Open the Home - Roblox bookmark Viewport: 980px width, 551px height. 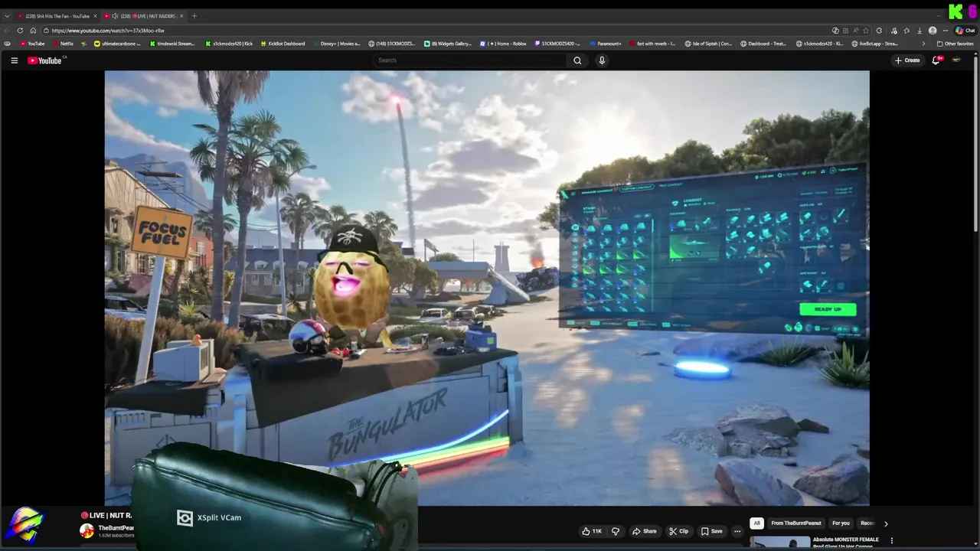click(503, 44)
